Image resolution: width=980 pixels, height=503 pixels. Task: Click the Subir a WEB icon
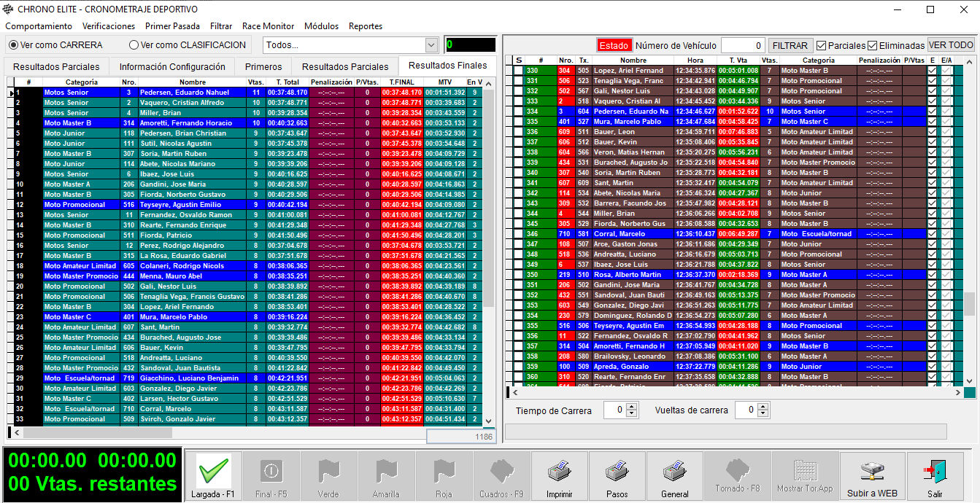click(872, 472)
